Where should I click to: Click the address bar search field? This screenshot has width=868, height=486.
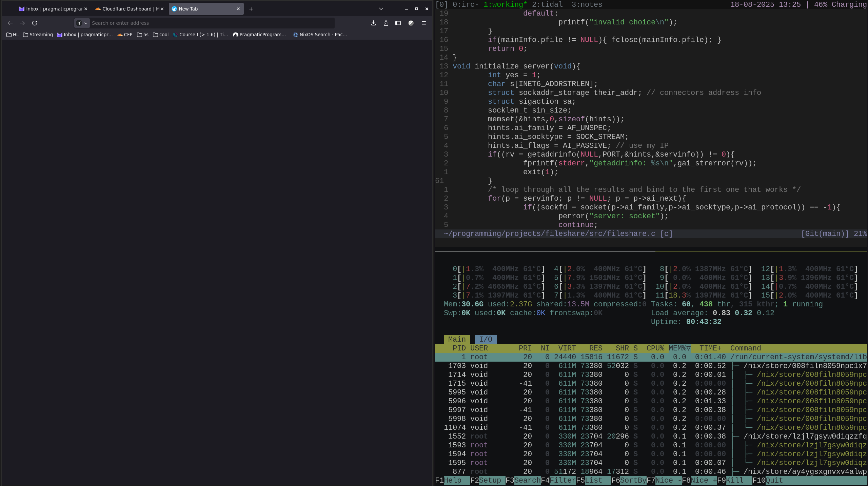coord(210,23)
